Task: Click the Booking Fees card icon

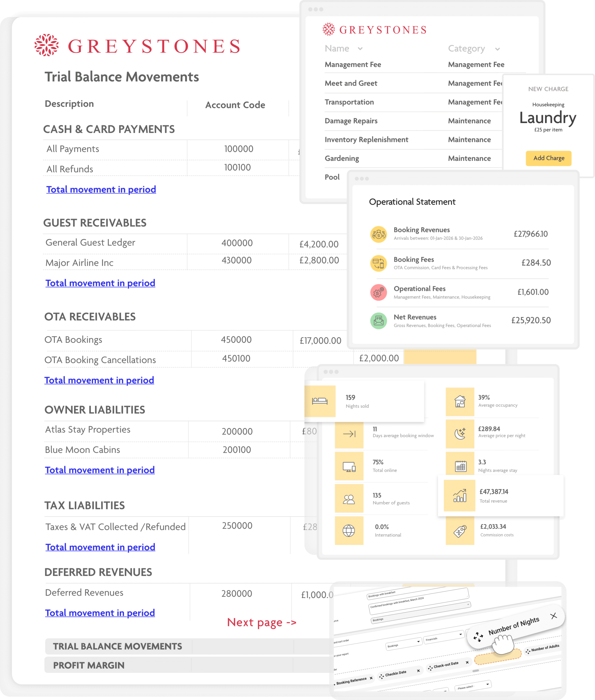Action: click(379, 263)
